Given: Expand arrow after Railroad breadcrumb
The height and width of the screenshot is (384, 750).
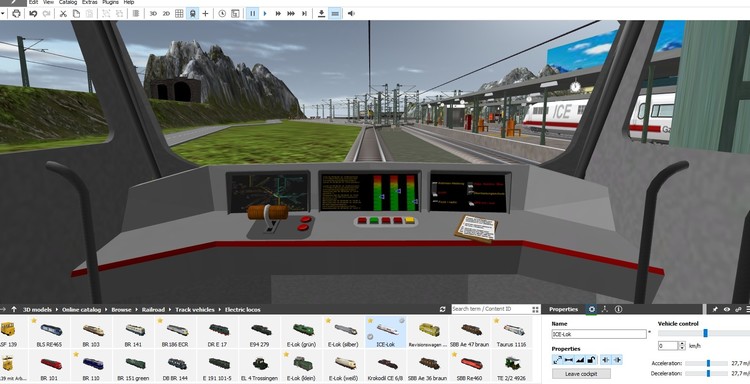Looking at the screenshot, I should (170, 309).
